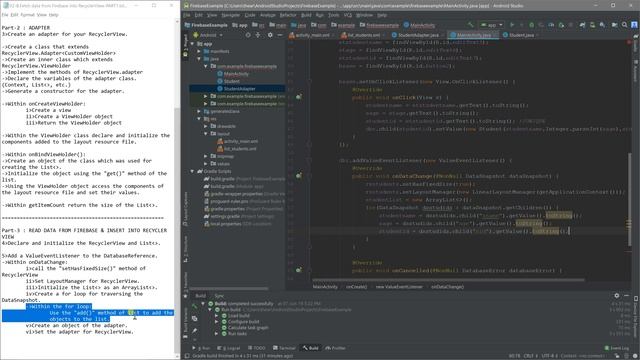Click the pin icon in Build panel sidebar
640x360 pixels.
[x=195, y=331]
